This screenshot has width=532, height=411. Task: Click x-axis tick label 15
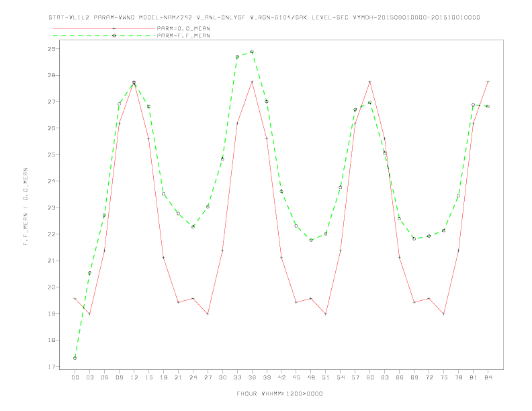pos(148,377)
